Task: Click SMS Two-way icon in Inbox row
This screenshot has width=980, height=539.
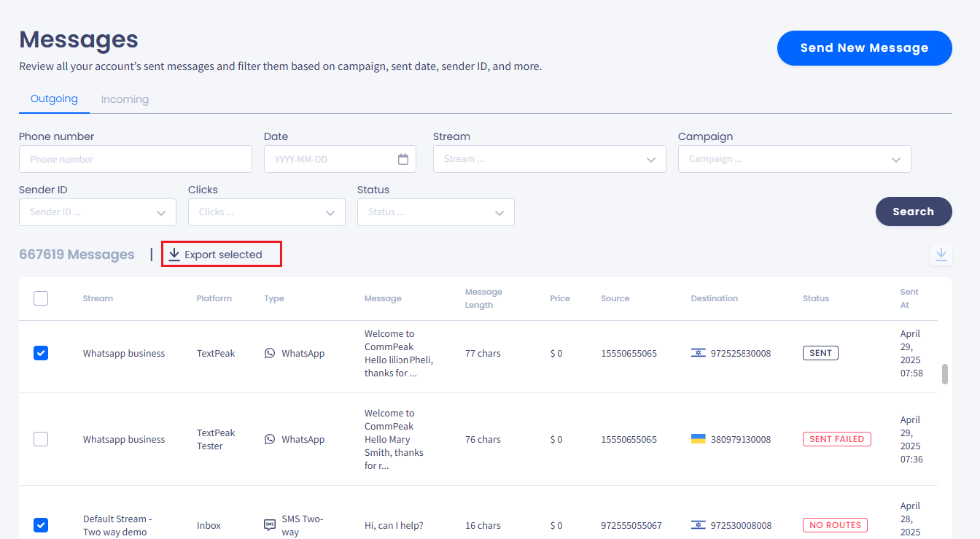Action: coord(270,525)
